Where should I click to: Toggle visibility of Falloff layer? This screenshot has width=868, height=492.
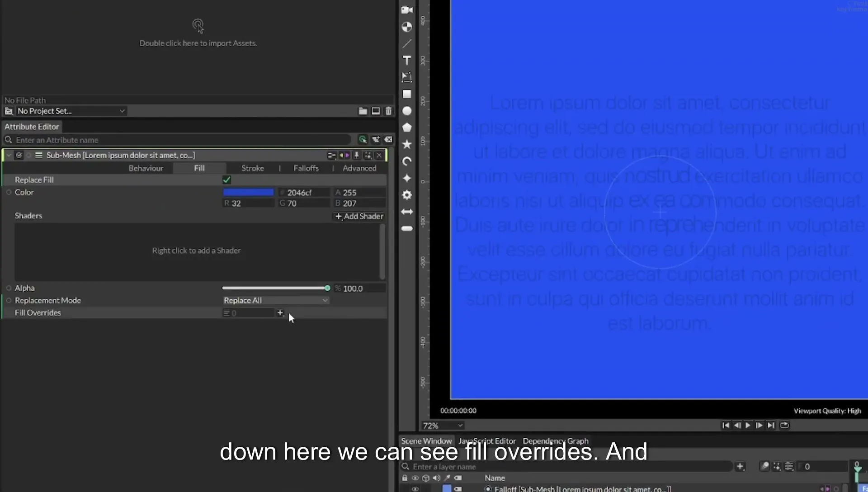(x=415, y=489)
